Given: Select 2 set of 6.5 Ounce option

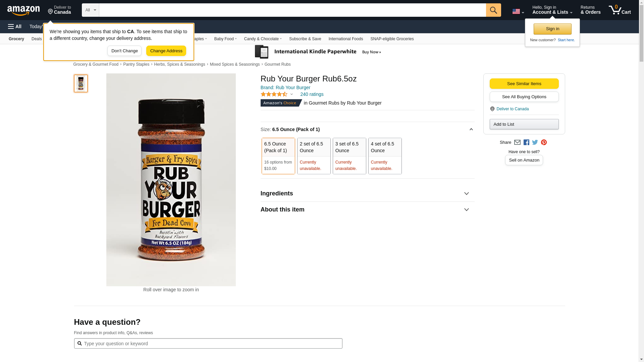Looking at the screenshot, I should pos(314,156).
